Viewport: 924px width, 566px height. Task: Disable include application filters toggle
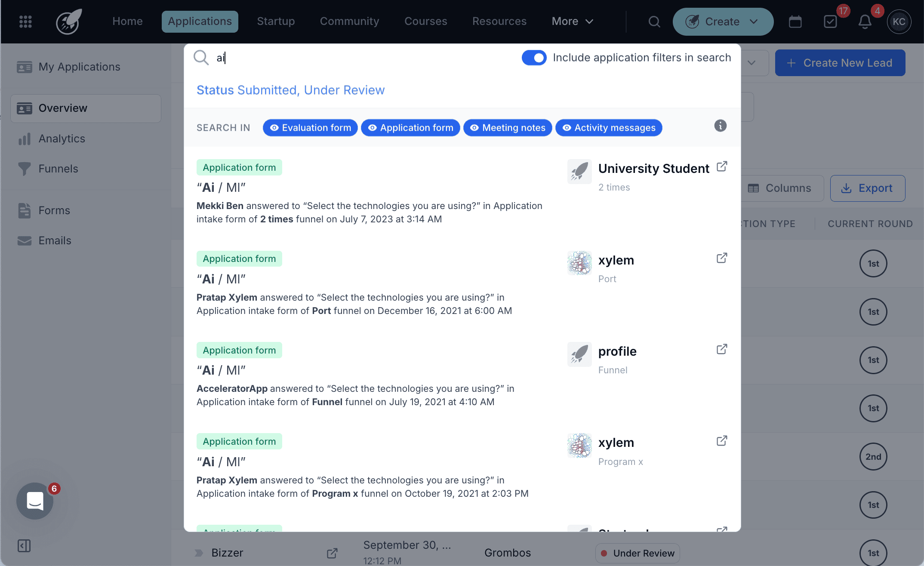[x=534, y=58]
